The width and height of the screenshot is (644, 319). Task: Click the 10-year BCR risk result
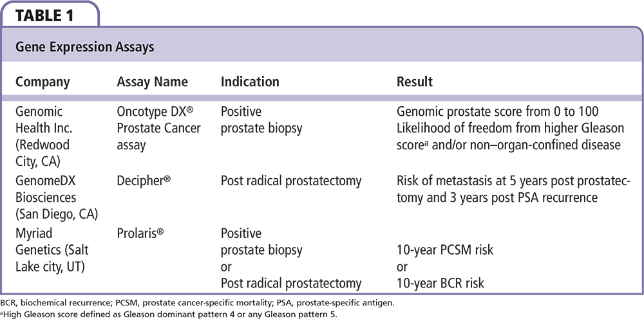tap(440, 283)
